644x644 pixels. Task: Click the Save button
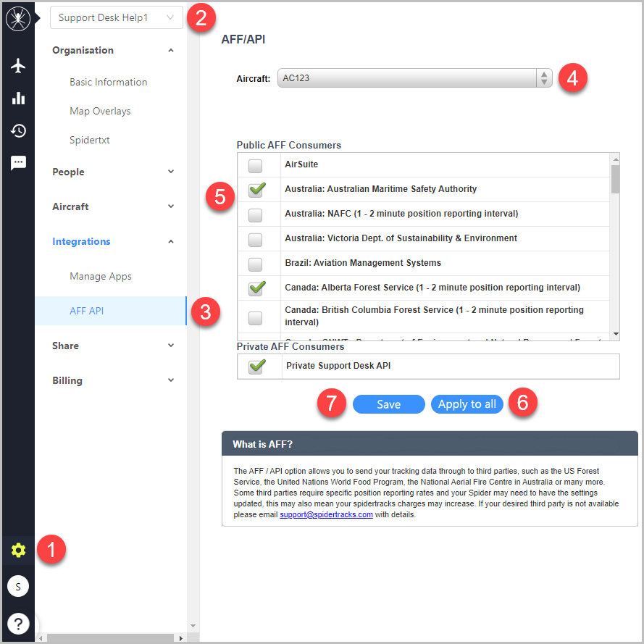[388, 404]
